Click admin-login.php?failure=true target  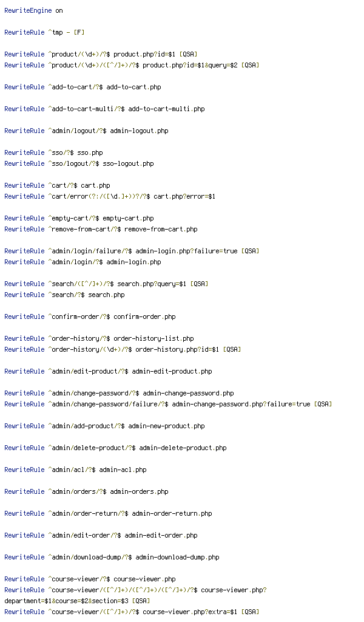[x=187, y=251]
